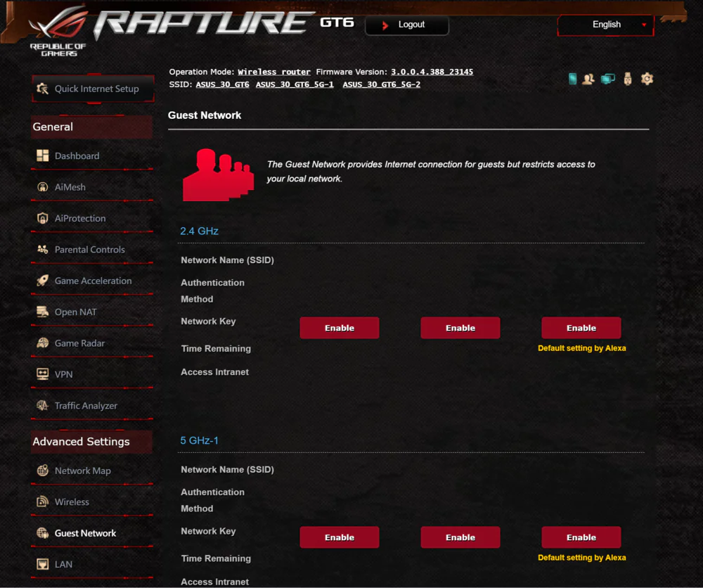This screenshot has width=703, height=588.
Task: Enable first 2.4 GHz guest network
Action: 340,328
